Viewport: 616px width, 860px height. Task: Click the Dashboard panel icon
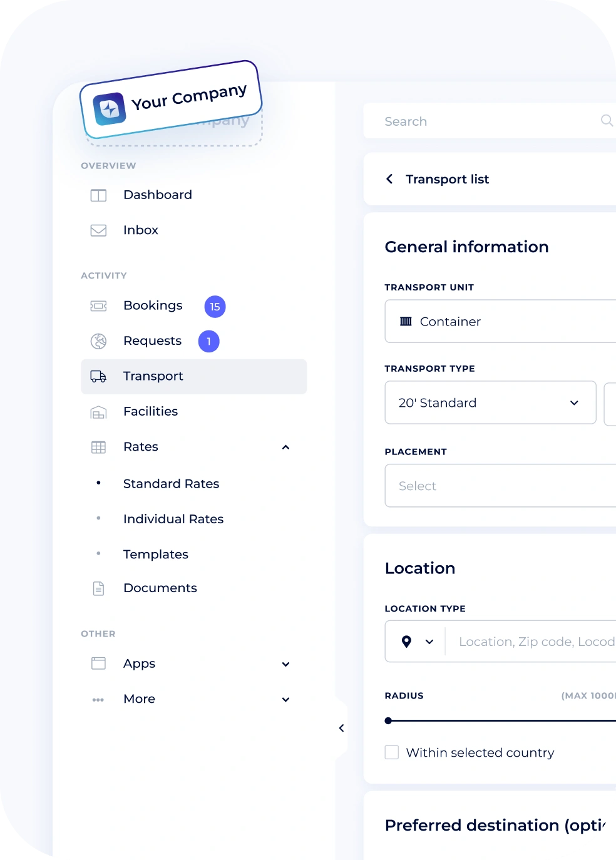tap(98, 195)
